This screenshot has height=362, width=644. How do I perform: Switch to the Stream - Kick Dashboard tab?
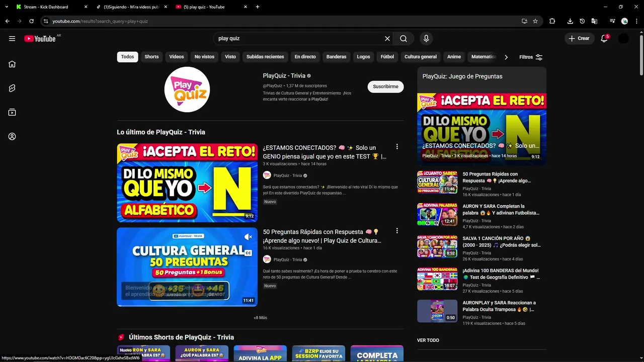(46, 7)
